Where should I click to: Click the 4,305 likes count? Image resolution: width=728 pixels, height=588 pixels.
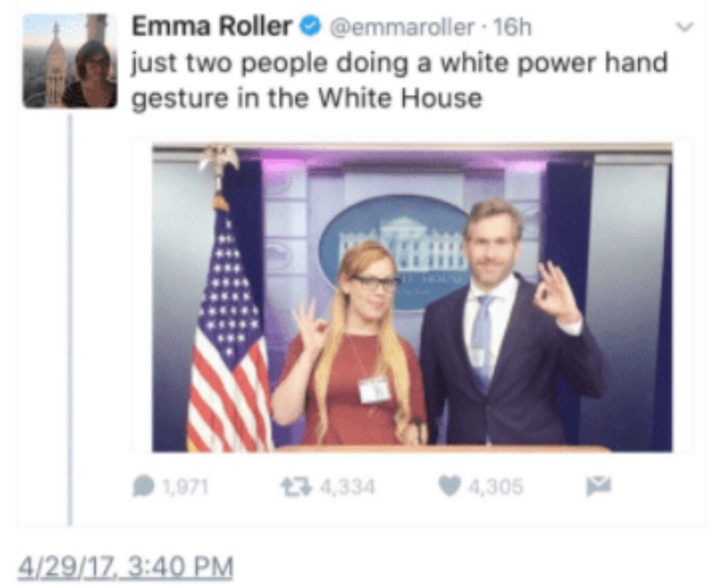click(495, 487)
